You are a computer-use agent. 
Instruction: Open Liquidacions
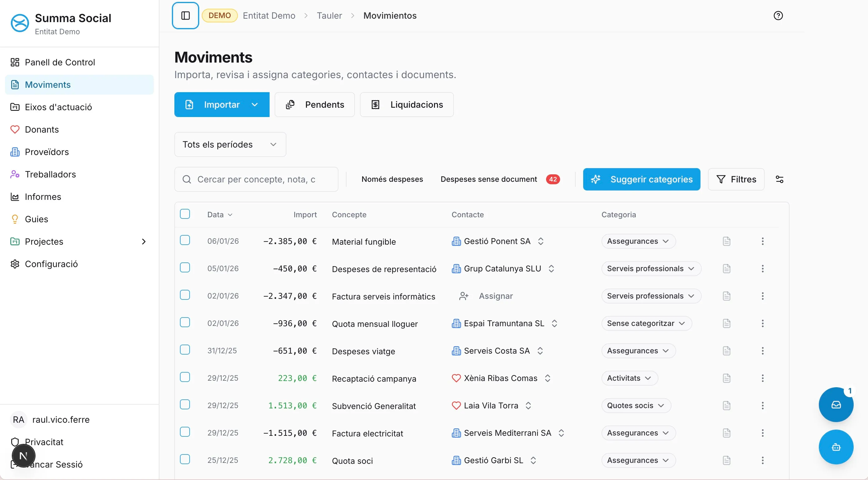coord(407,104)
